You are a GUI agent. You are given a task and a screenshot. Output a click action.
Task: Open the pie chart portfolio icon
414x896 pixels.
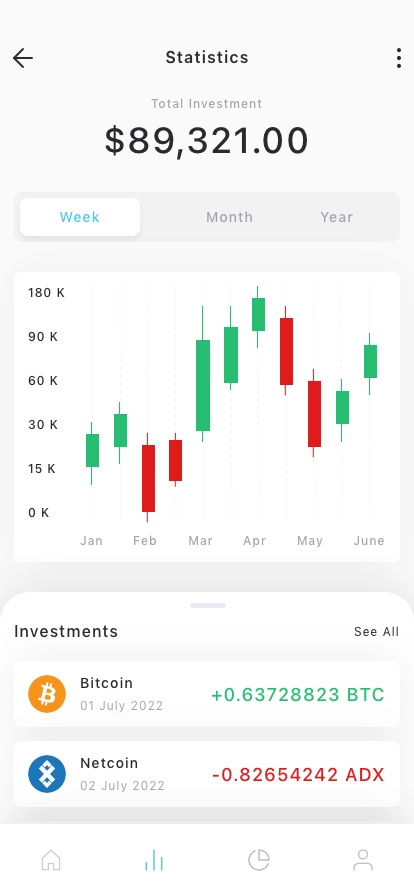pyautogui.click(x=258, y=859)
